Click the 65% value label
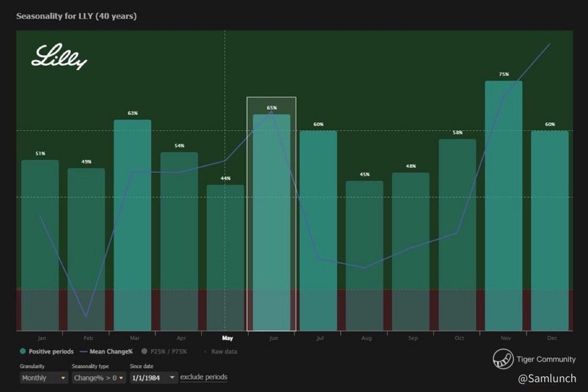This screenshot has width=588, height=392. pyautogui.click(x=272, y=108)
